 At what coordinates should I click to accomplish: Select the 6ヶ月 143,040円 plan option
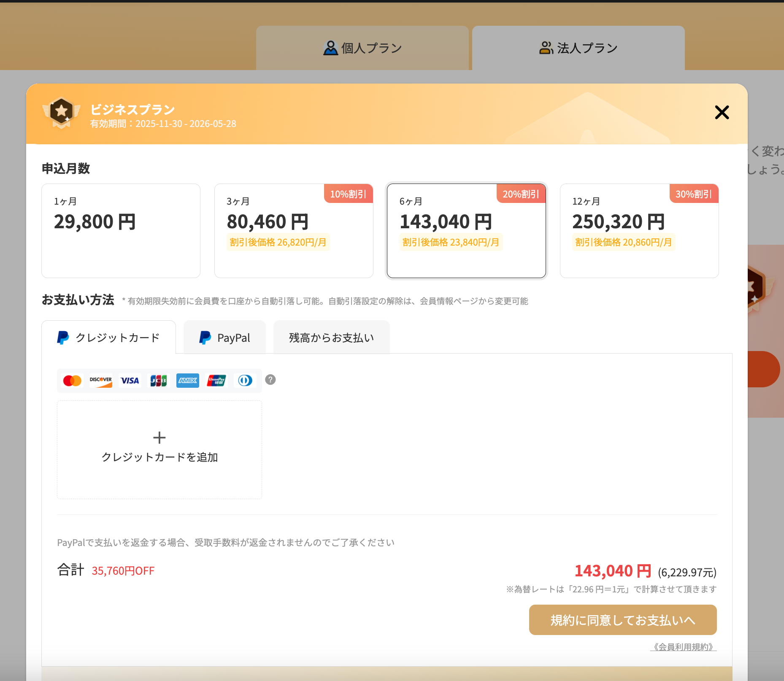tap(466, 230)
